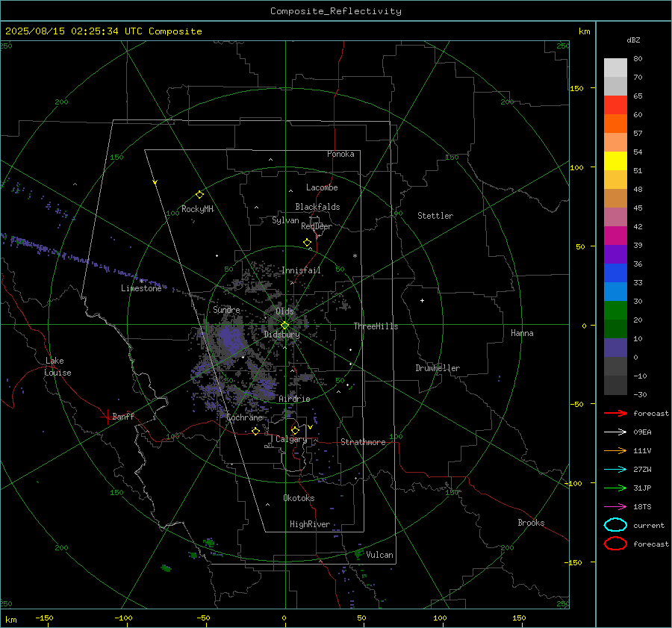Click the yellow diamond marker at radar center
Viewport: 672px width, 628px height.
284,326
